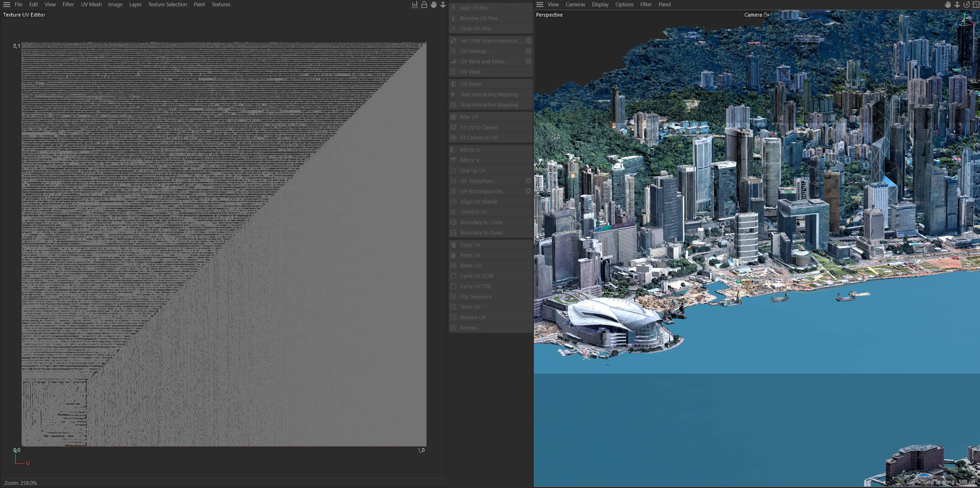Image resolution: width=980 pixels, height=488 pixels.
Task: Open the viewport Options menu
Action: [624, 5]
